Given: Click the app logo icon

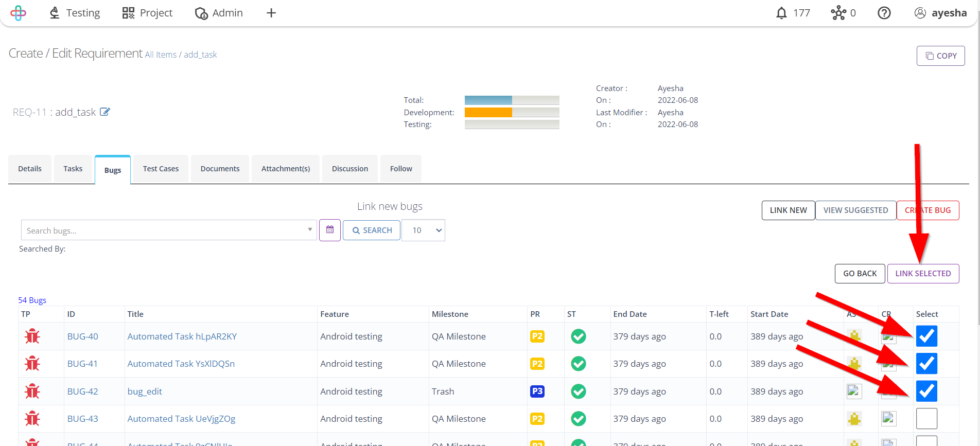Looking at the screenshot, I should click(x=18, y=13).
